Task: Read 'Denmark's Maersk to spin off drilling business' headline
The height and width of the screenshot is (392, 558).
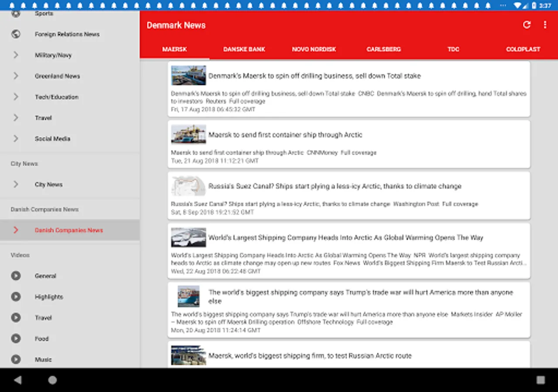Action: [314, 76]
